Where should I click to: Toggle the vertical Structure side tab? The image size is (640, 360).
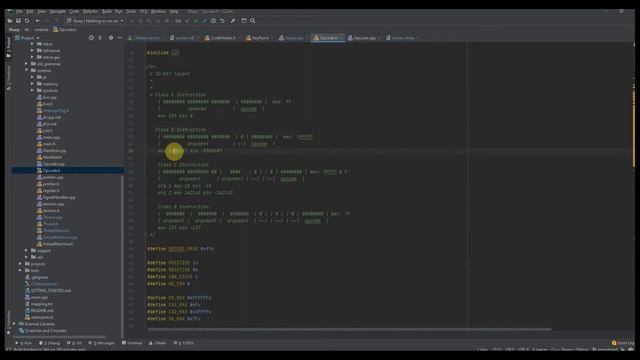point(9,78)
